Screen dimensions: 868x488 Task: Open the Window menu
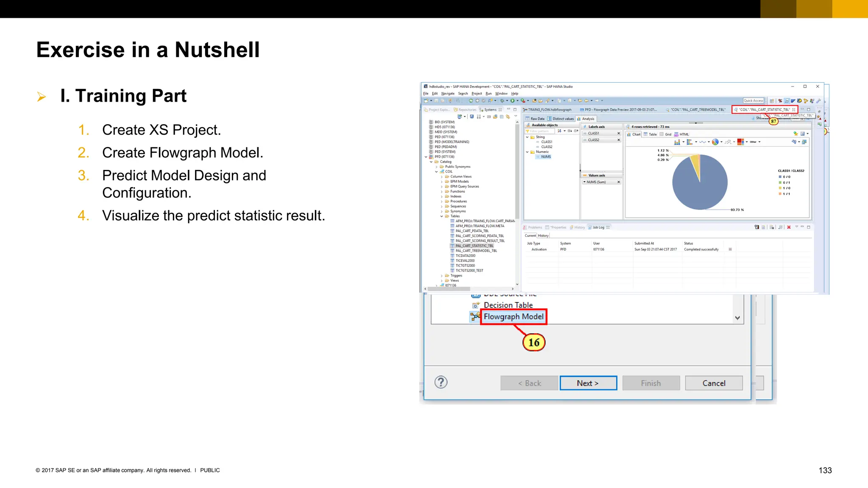click(501, 94)
